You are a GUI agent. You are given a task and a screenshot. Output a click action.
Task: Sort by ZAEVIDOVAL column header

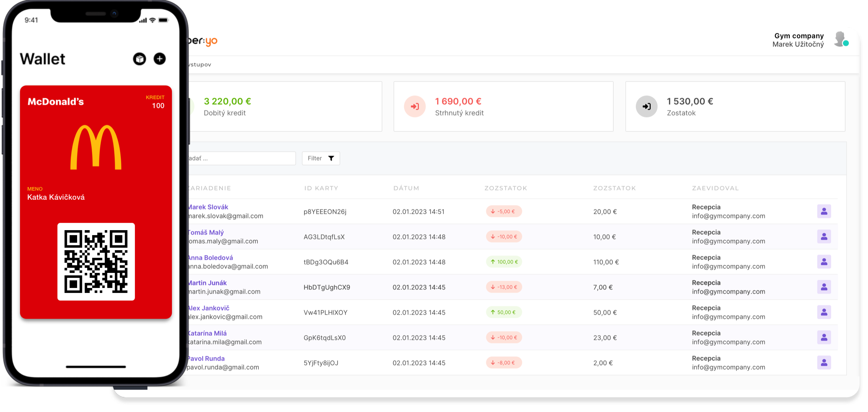pyautogui.click(x=715, y=188)
